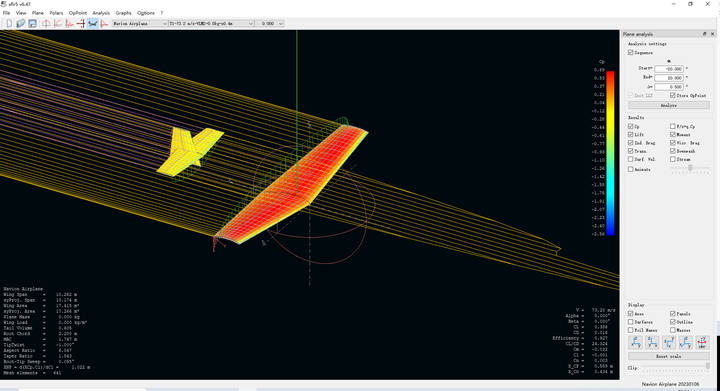Click the Z-Y-X axes view button
Screen dimensions: 720x391
(x=652, y=342)
